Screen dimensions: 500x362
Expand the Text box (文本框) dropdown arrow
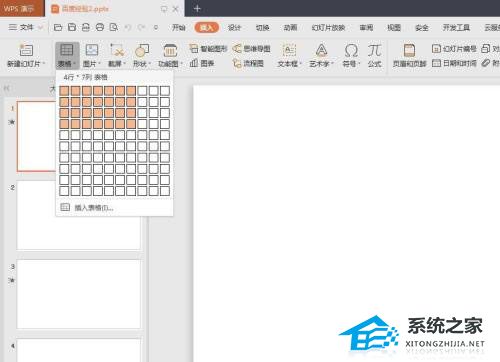point(301,64)
